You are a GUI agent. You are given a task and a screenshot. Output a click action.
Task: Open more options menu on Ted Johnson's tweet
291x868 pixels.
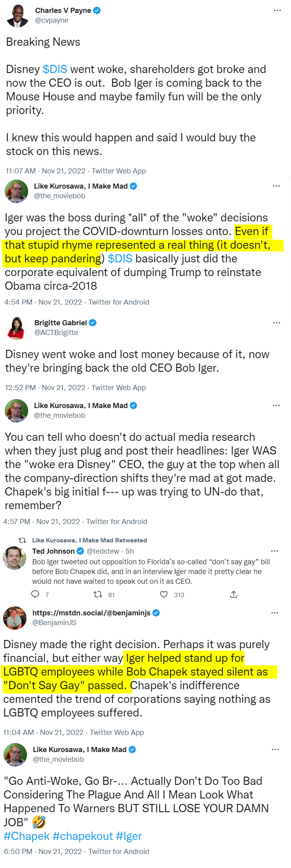click(275, 551)
